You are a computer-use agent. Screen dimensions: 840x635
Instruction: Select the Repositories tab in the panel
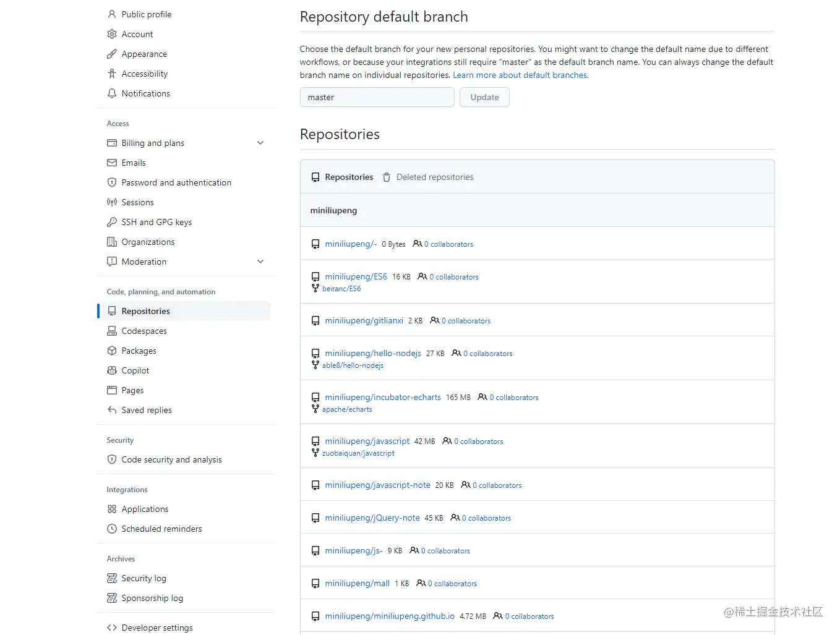(349, 177)
